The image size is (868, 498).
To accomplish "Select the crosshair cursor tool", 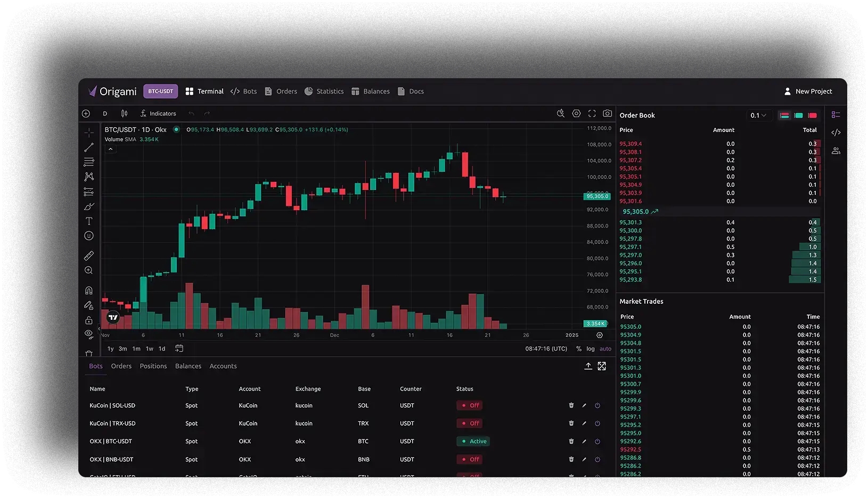I will tap(89, 132).
